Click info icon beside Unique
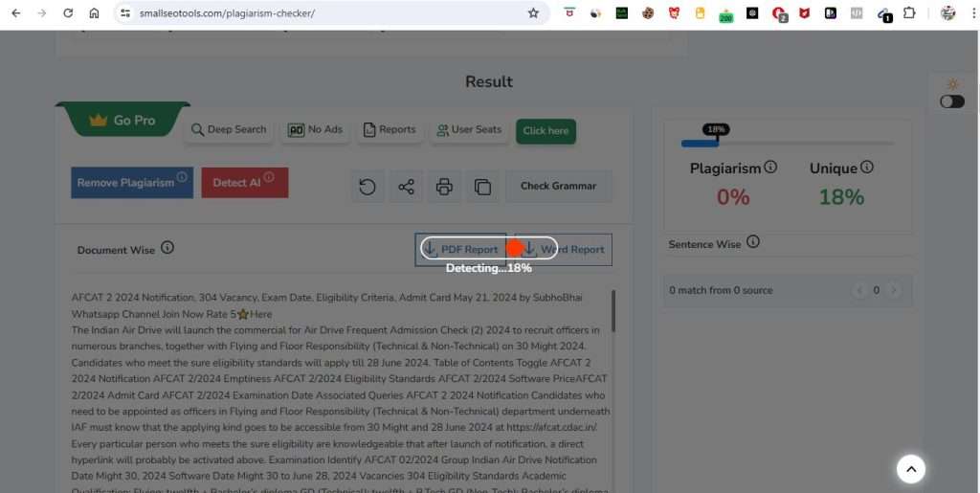Viewport: 980px width, 493px height. tap(867, 167)
